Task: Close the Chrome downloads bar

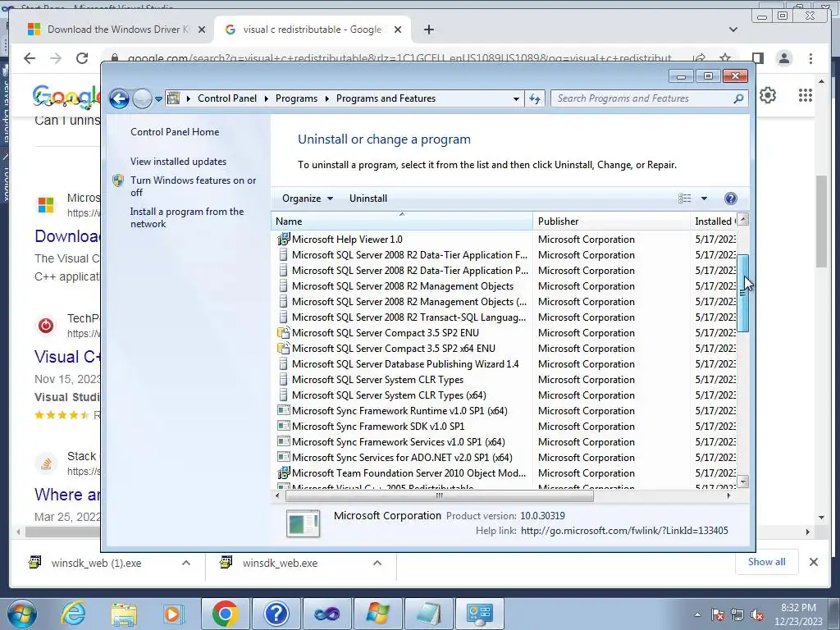Action: click(x=813, y=562)
